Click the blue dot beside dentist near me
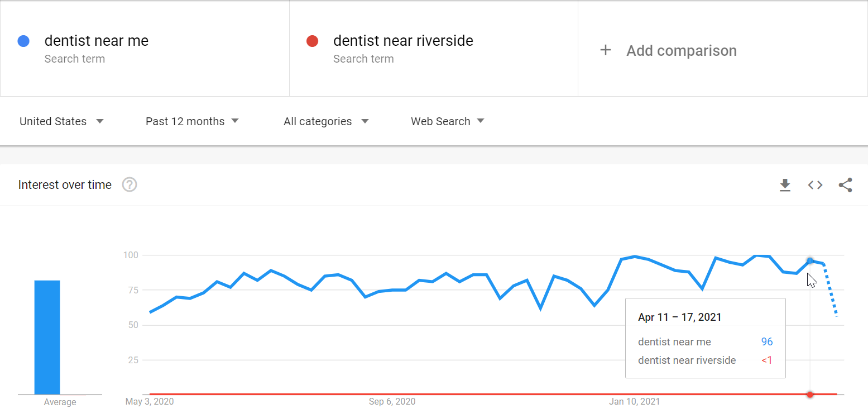868x413 pixels. pyautogui.click(x=23, y=41)
